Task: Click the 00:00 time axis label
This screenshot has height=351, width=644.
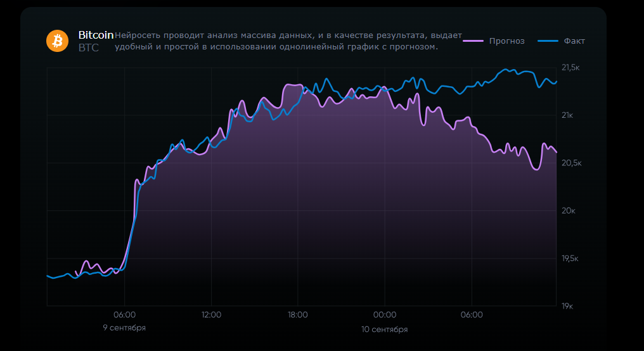Action: point(385,315)
